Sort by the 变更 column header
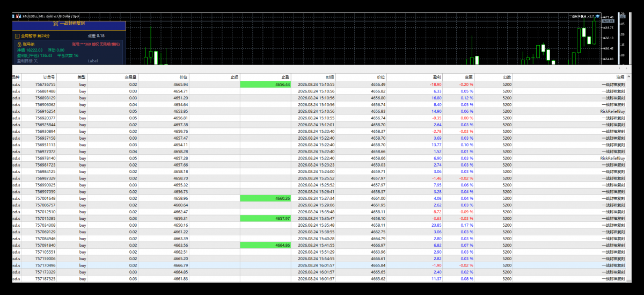 (459, 77)
